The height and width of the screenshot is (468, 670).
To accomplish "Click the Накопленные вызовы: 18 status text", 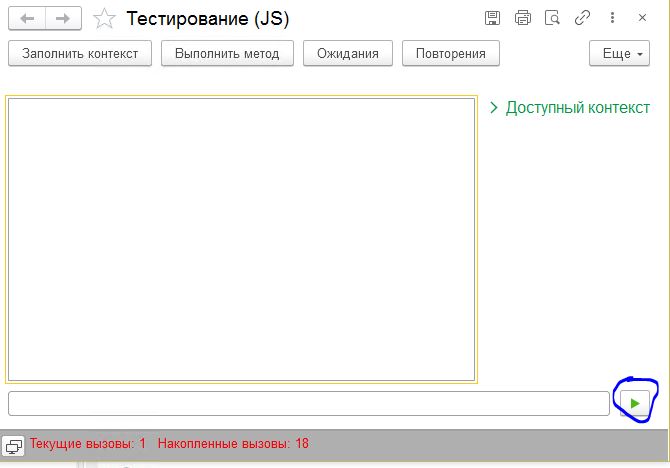I will 233,443.
